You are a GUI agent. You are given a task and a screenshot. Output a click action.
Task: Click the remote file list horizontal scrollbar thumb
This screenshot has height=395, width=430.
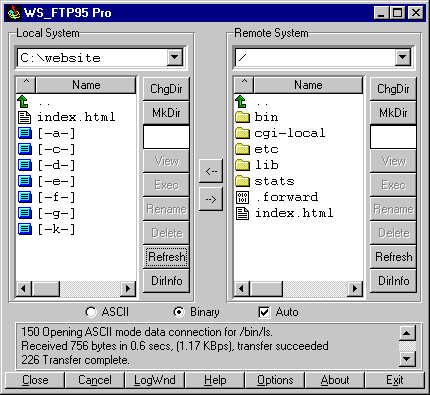[266, 288]
